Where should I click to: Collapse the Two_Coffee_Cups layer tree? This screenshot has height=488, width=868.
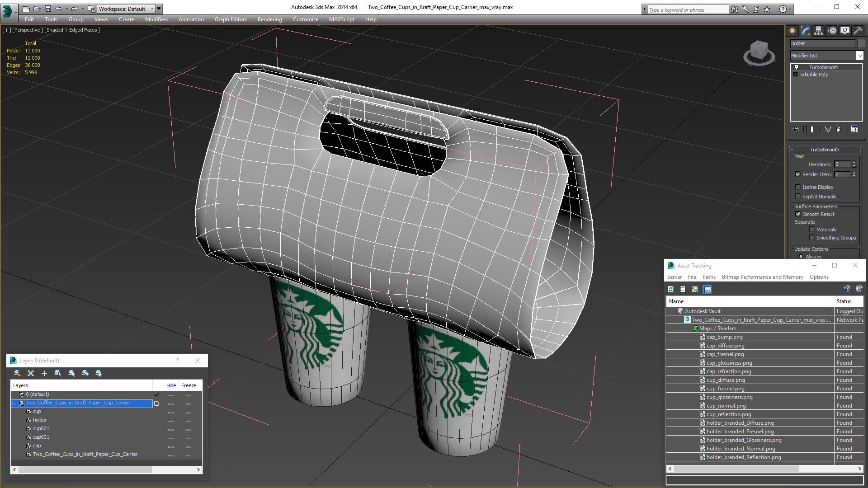click(x=14, y=403)
